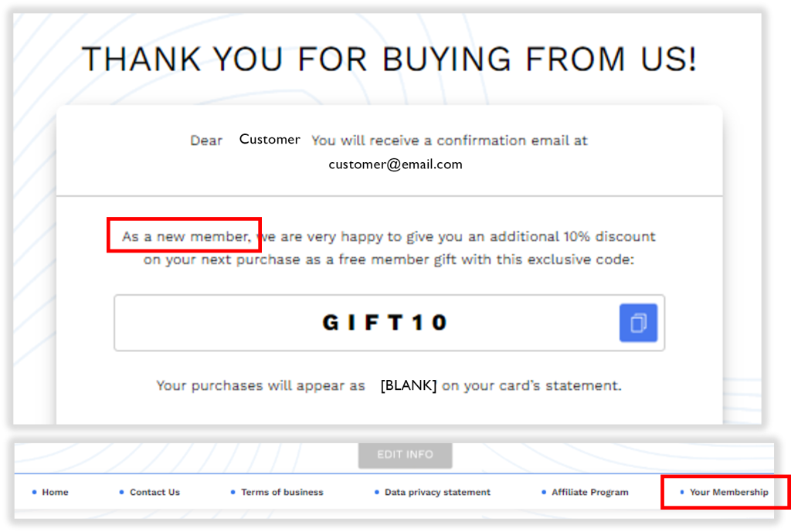Click the 'As a new member' text

(186, 236)
